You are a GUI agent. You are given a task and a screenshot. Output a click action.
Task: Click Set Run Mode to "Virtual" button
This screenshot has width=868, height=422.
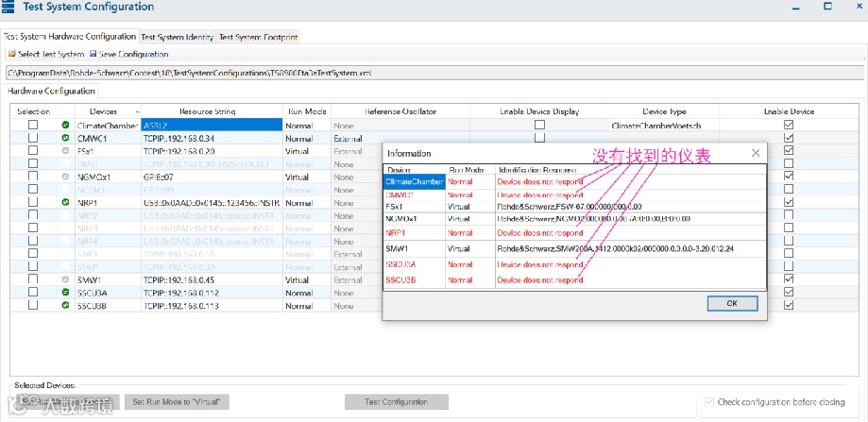pyautogui.click(x=177, y=402)
